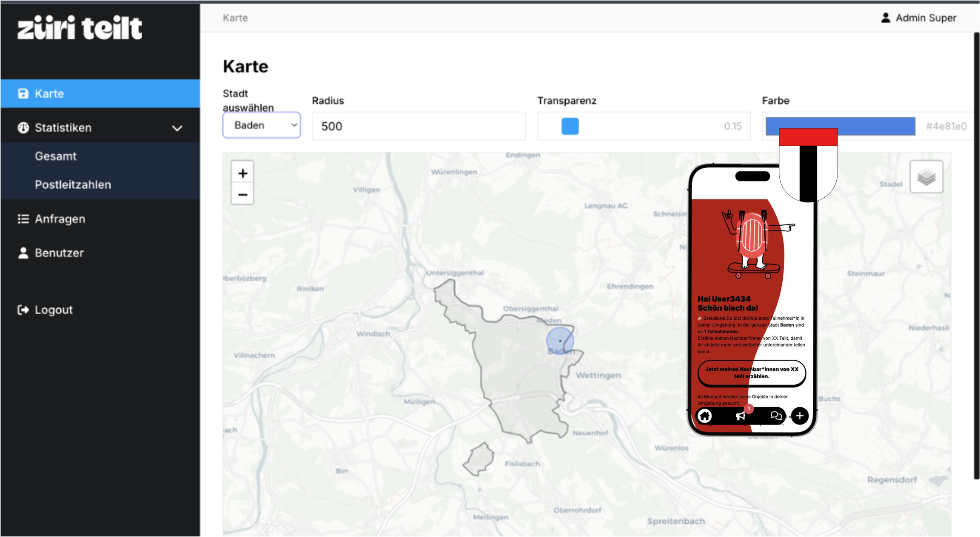Screen dimensions: 980x537
Task: Click the Jetzt meinen Nachbar*innen erzählen button
Action: point(752,373)
